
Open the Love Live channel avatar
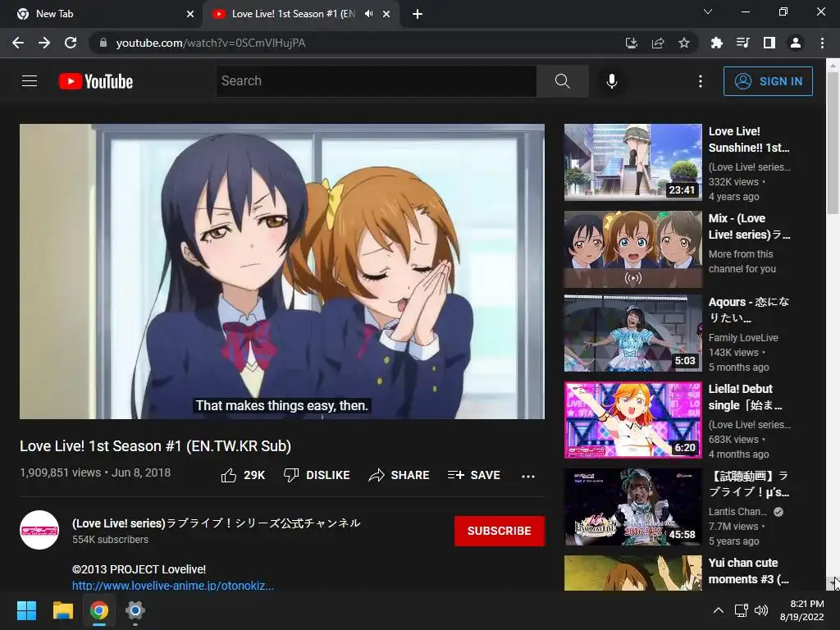39,530
